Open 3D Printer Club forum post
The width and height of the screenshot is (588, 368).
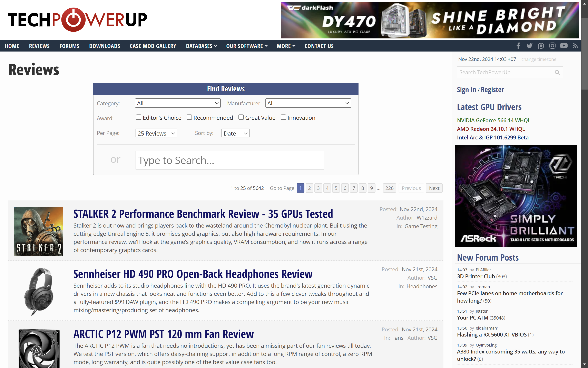pos(476,276)
